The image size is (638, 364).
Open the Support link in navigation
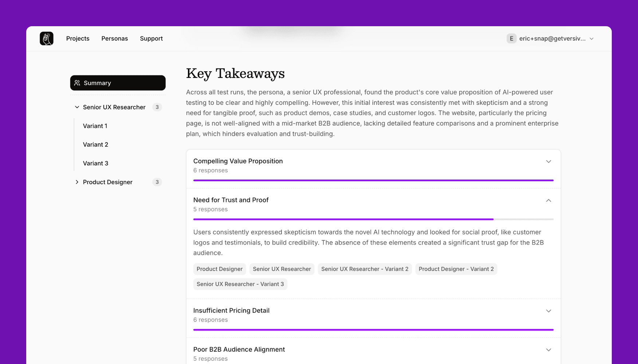(x=151, y=39)
